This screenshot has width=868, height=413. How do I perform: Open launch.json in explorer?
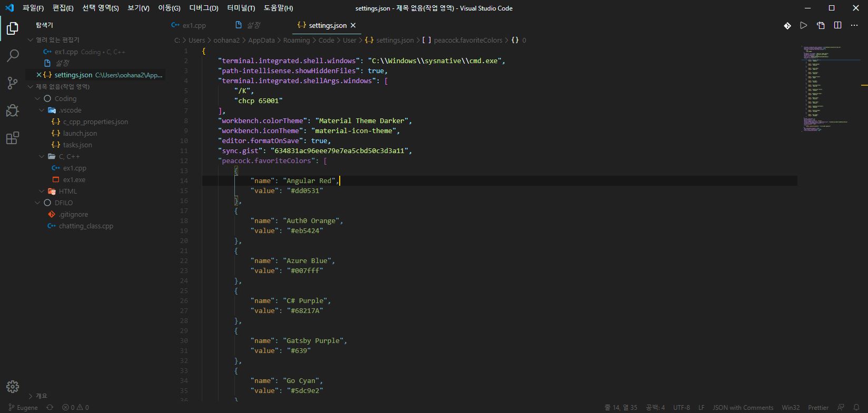click(x=80, y=134)
